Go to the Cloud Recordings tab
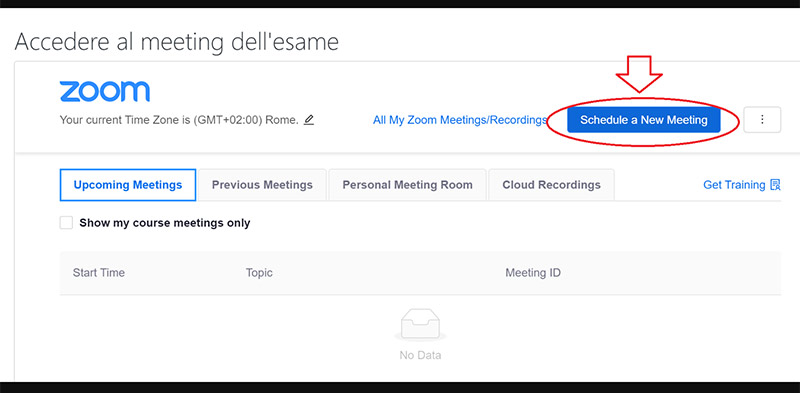This screenshot has height=393, width=800. tap(552, 185)
